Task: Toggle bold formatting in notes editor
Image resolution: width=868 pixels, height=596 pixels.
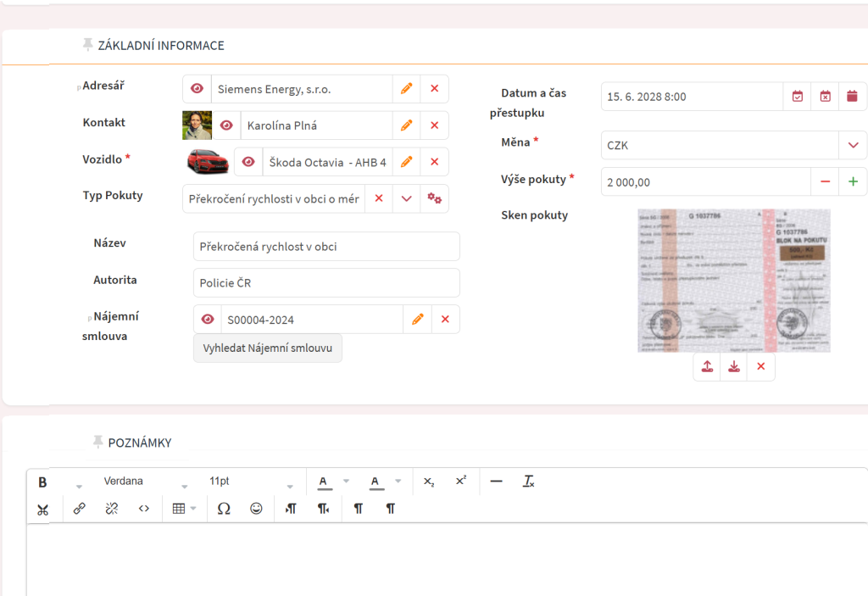Action: (x=42, y=482)
